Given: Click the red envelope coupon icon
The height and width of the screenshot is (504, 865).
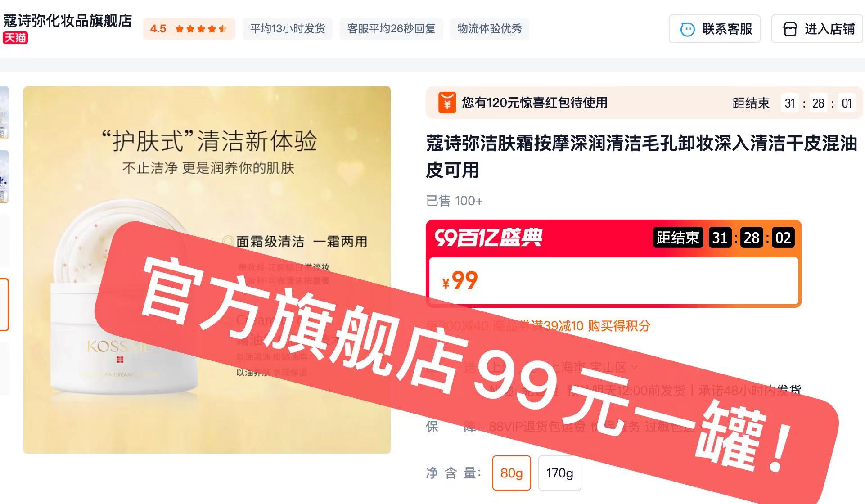Looking at the screenshot, I should (447, 103).
